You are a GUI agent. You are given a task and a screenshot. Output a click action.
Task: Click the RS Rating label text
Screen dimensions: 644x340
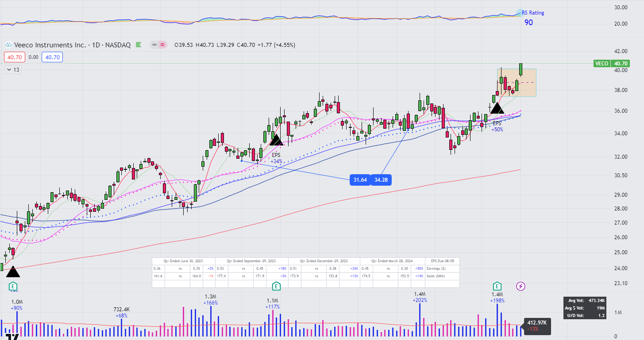tap(533, 13)
